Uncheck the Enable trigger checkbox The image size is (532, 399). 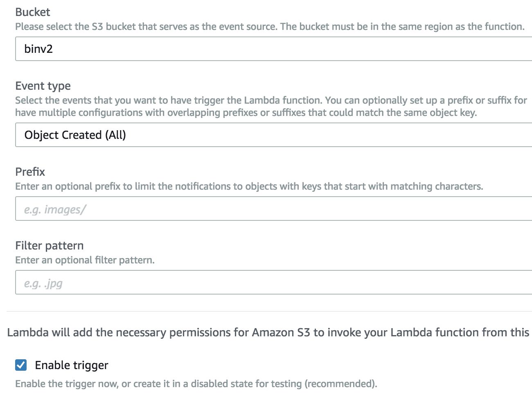click(21, 365)
